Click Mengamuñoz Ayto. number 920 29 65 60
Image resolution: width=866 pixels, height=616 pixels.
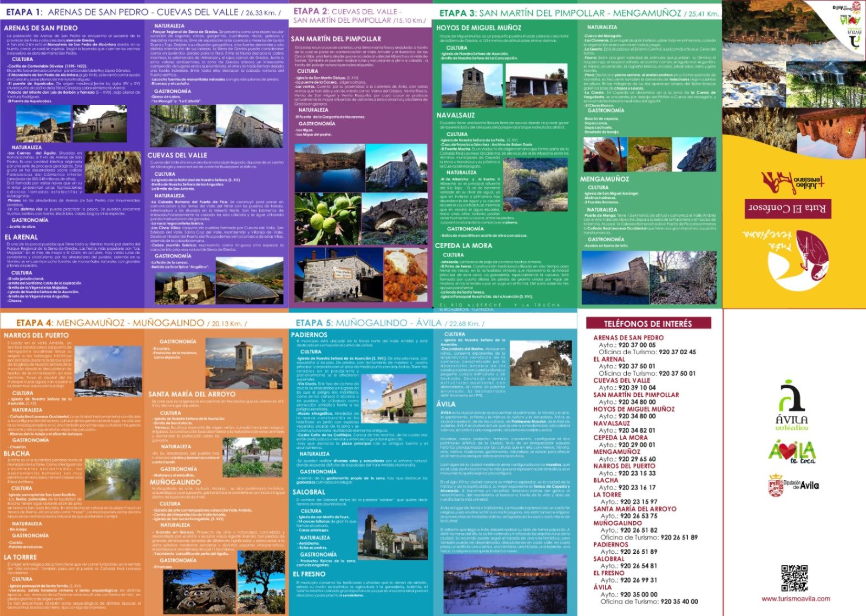coord(637,459)
